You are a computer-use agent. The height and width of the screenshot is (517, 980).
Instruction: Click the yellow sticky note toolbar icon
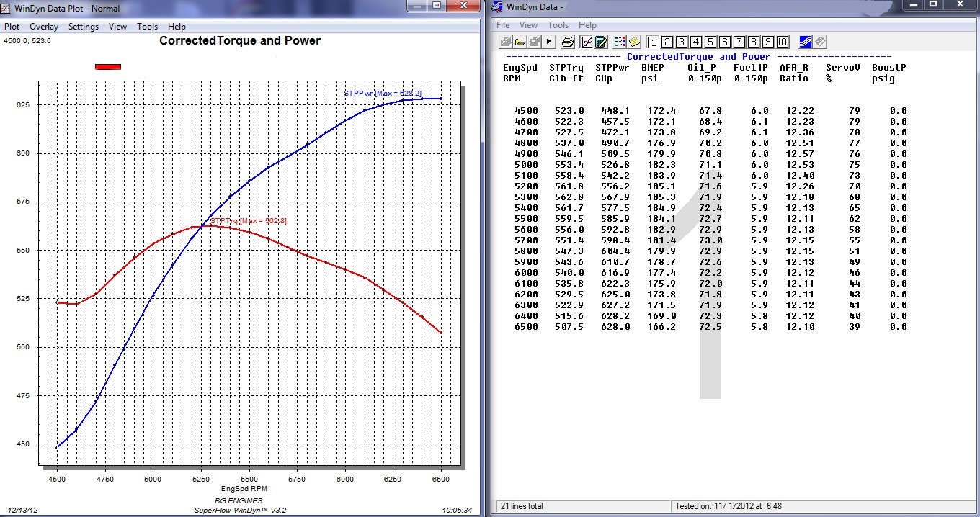[x=635, y=42]
